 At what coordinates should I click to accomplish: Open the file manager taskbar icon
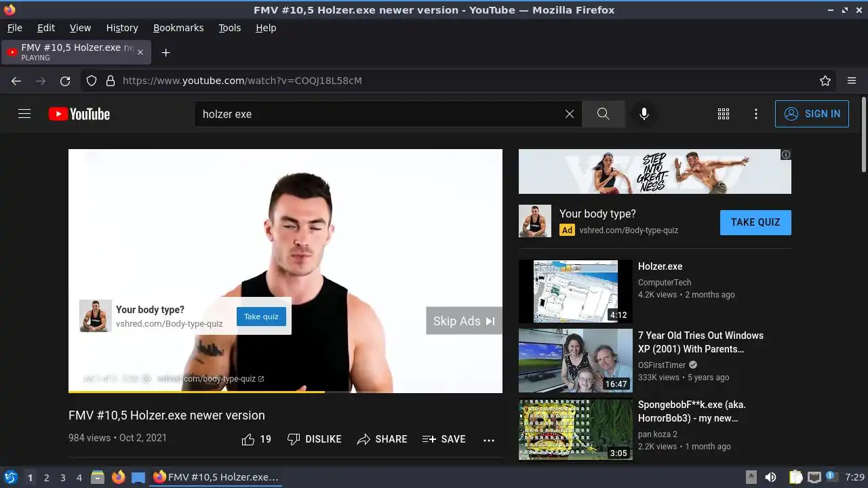[x=98, y=477]
